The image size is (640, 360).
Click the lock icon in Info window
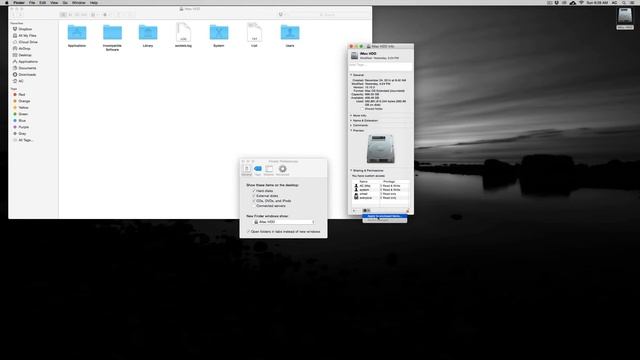coord(407,211)
